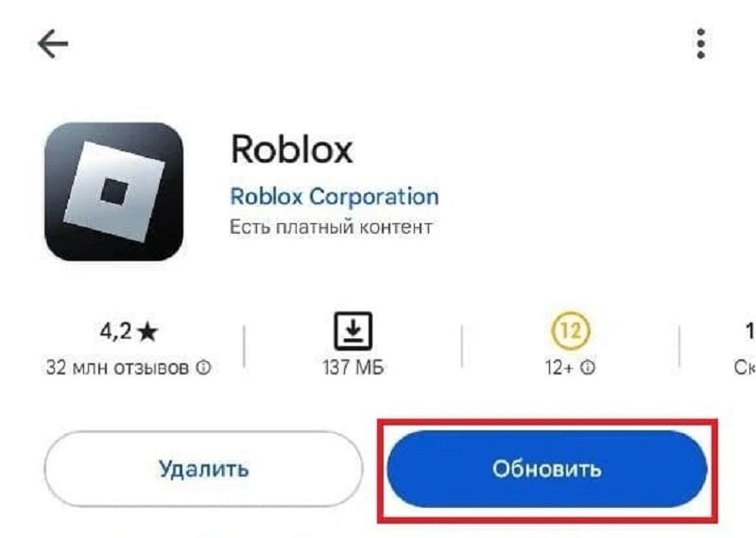
Task: Tap the info icon beside отзывов
Action: pos(203,368)
